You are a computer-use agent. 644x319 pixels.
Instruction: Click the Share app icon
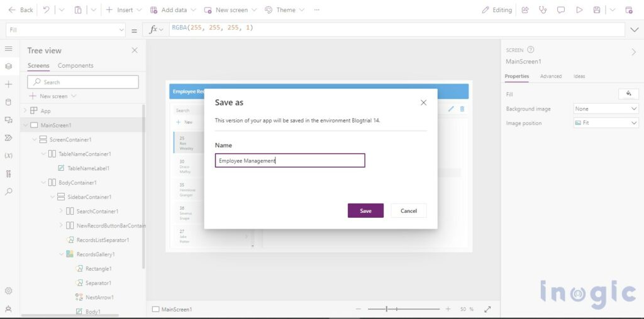pos(525,10)
